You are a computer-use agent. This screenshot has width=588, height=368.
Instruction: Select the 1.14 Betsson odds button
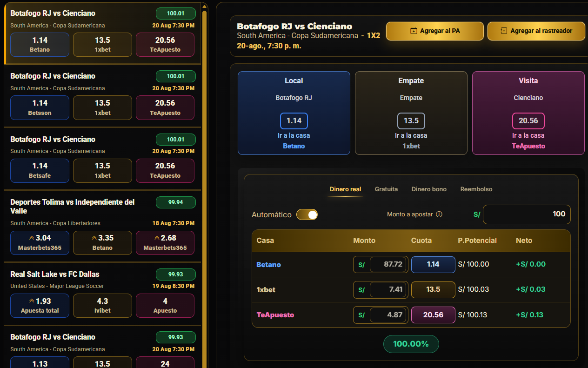pyautogui.click(x=40, y=107)
